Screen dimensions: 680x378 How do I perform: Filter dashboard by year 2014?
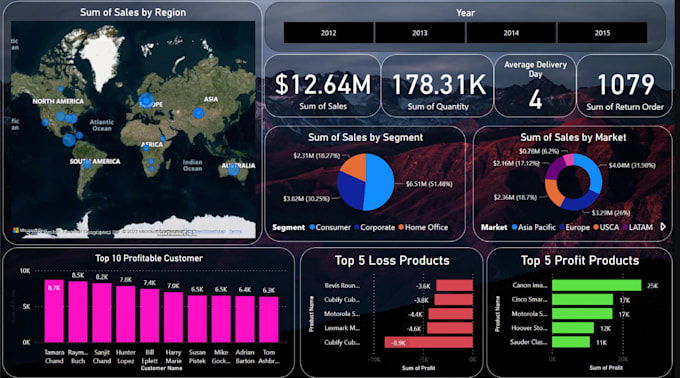click(511, 33)
